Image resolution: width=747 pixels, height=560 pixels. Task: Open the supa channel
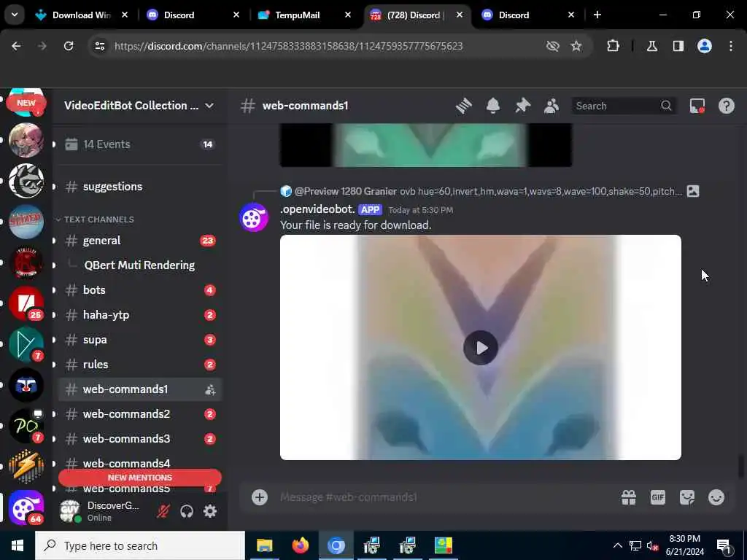pos(139,340)
